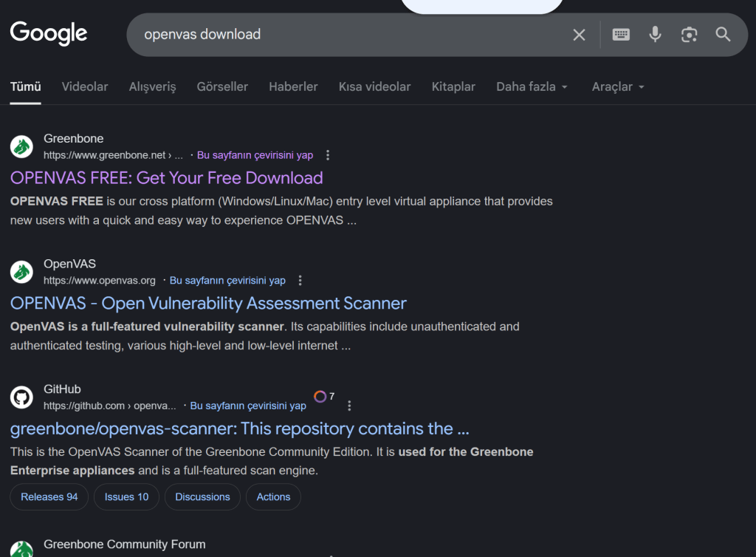
Task: Expand the Araçlar tools dropdown
Action: click(618, 86)
